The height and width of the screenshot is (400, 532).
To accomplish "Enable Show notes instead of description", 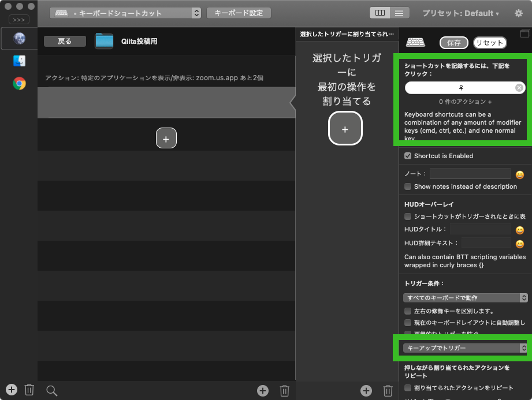I will (407, 186).
